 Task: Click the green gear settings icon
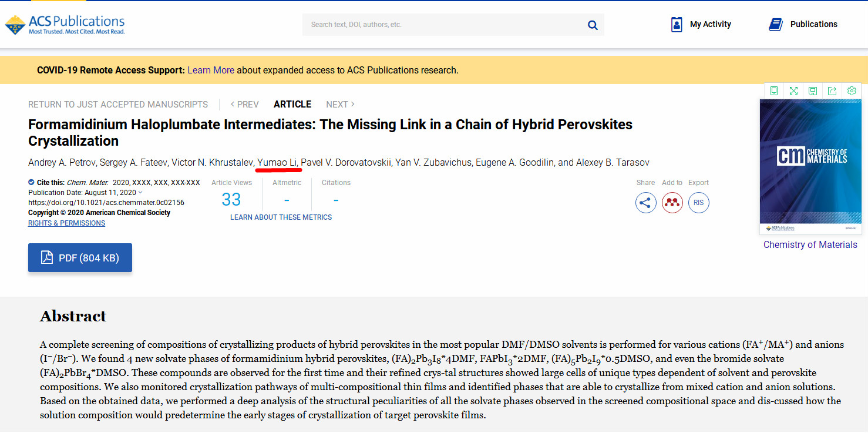[852, 90]
